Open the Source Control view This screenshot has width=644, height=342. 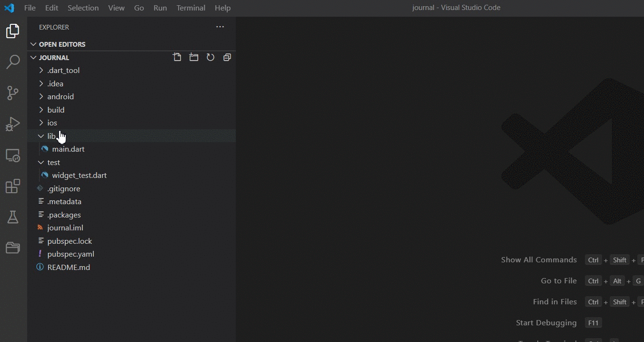[x=13, y=93]
